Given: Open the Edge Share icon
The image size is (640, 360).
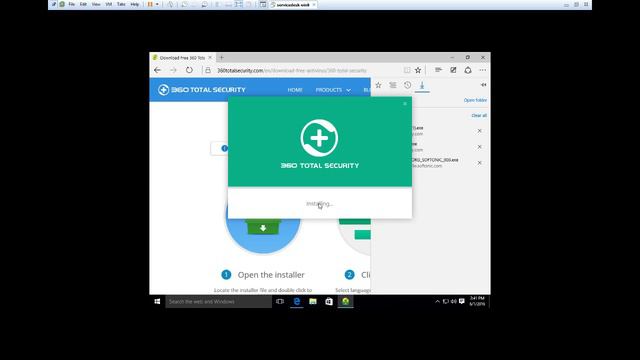Looking at the screenshot, I should coord(468,70).
